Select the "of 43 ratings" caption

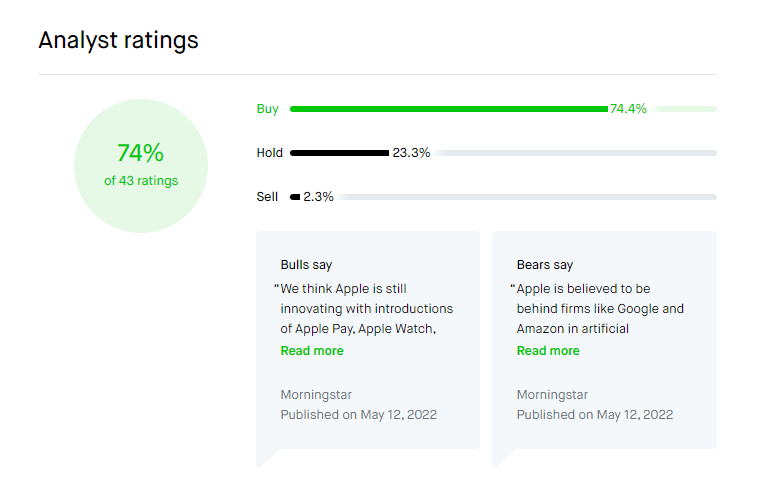click(x=141, y=181)
